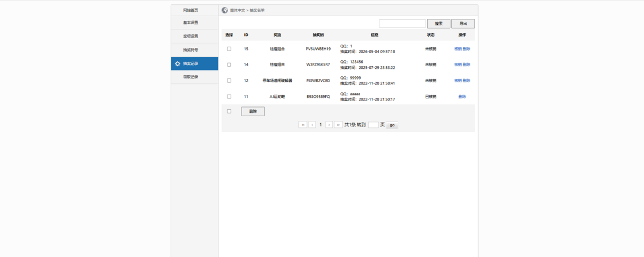Click the bulk 删除 button below the table

[x=253, y=111]
